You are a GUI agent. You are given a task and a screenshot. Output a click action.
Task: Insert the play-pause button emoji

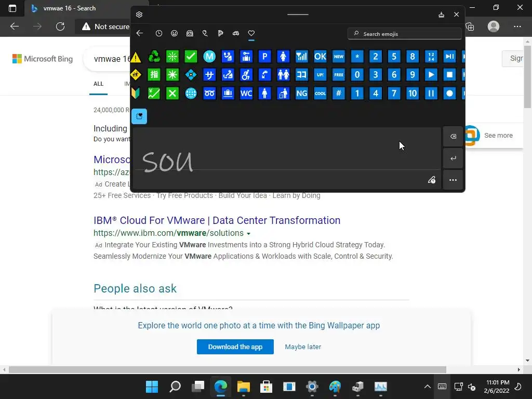tap(449, 57)
